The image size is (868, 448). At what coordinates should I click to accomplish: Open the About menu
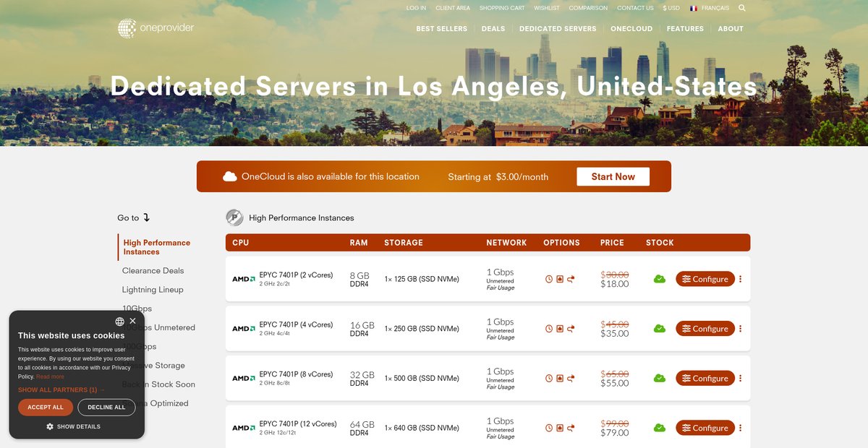point(731,29)
